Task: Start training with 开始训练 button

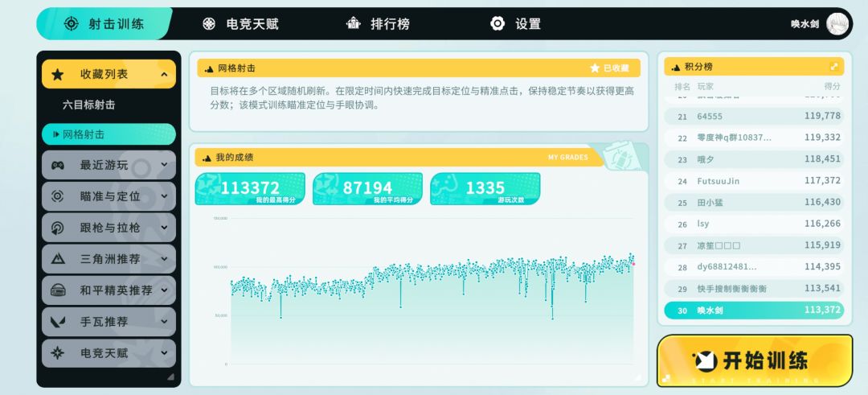Action: [x=755, y=360]
